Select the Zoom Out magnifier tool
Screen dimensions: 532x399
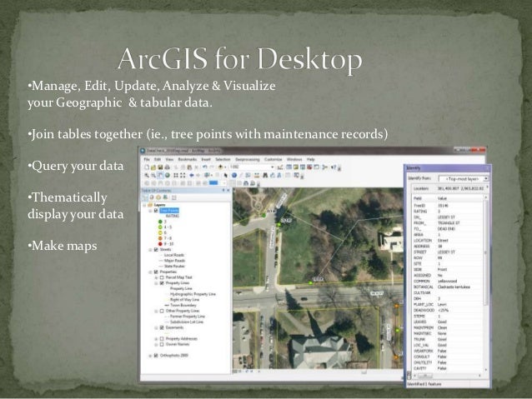click(x=153, y=175)
